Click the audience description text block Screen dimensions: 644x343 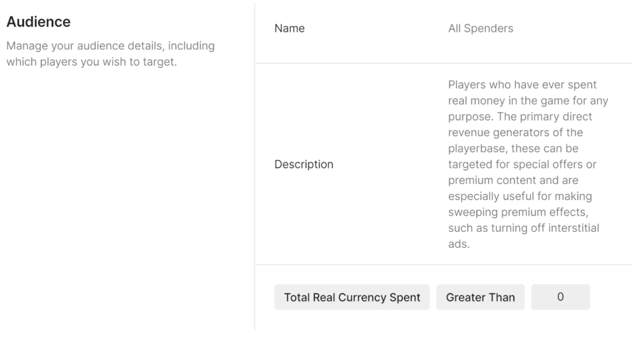tap(528, 164)
